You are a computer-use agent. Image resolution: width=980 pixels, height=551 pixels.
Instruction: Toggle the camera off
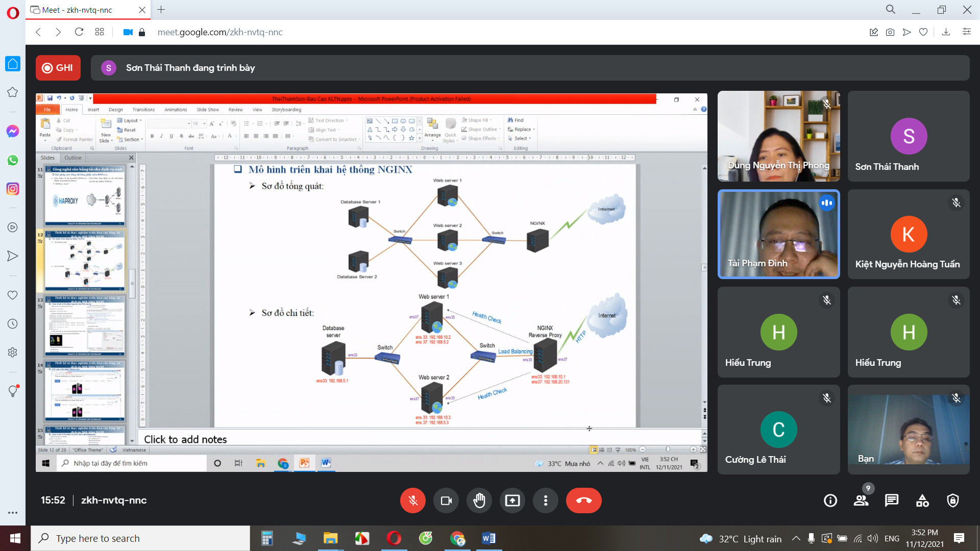446,500
